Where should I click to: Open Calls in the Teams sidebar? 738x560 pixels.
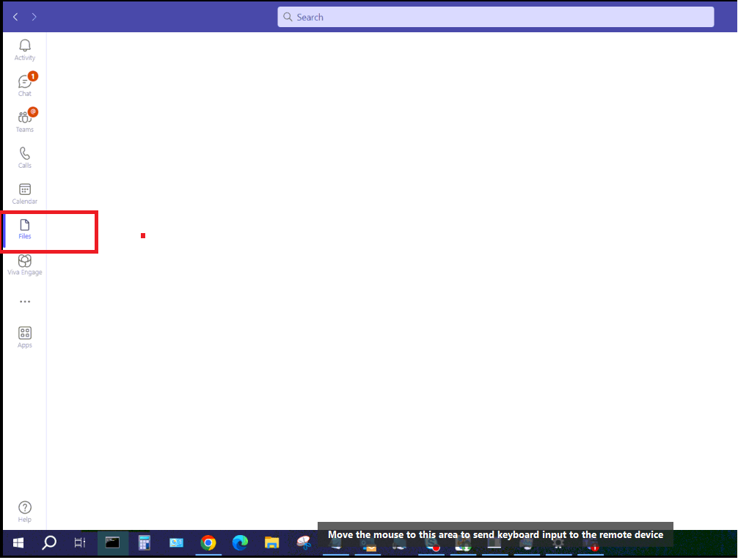coord(24,158)
